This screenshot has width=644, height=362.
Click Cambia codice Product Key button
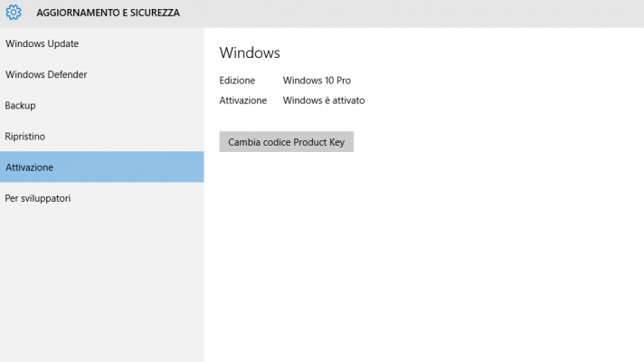point(286,142)
